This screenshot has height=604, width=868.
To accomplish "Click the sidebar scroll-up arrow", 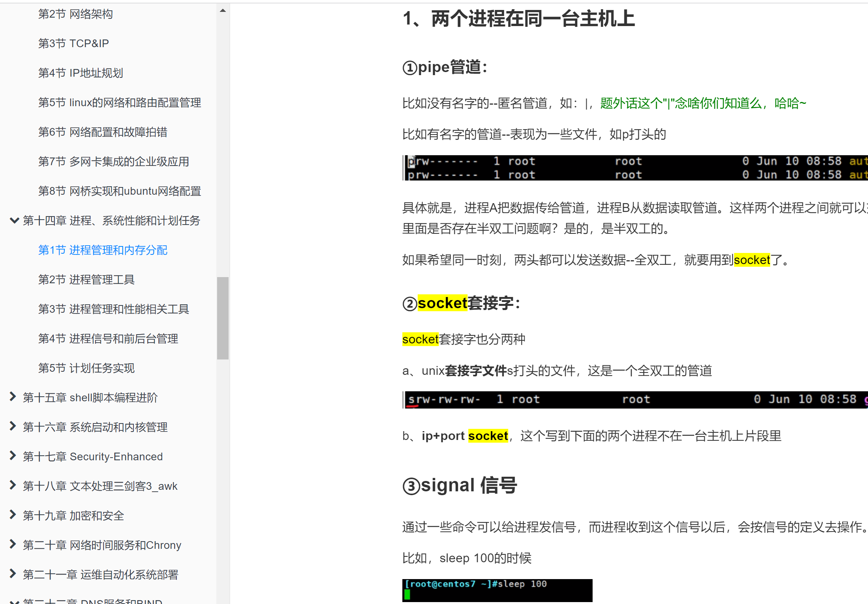I will pyautogui.click(x=222, y=11).
